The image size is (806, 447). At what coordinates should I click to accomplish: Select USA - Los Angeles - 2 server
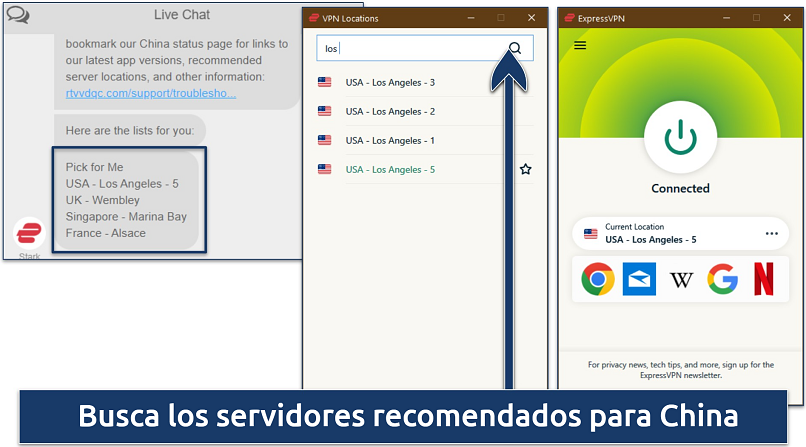(425, 111)
